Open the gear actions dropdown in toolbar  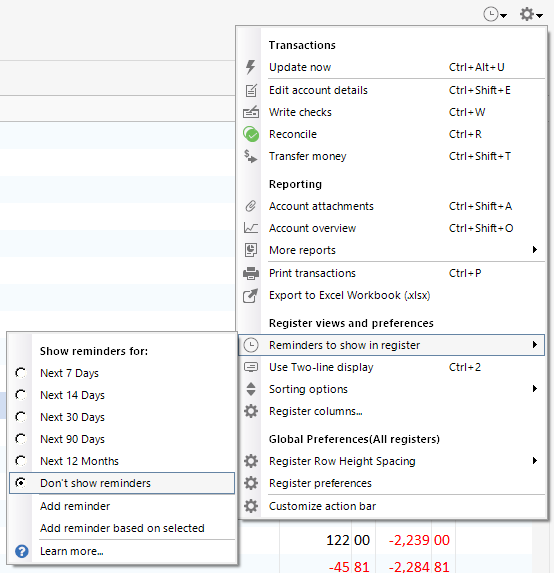click(x=531, y=15)
